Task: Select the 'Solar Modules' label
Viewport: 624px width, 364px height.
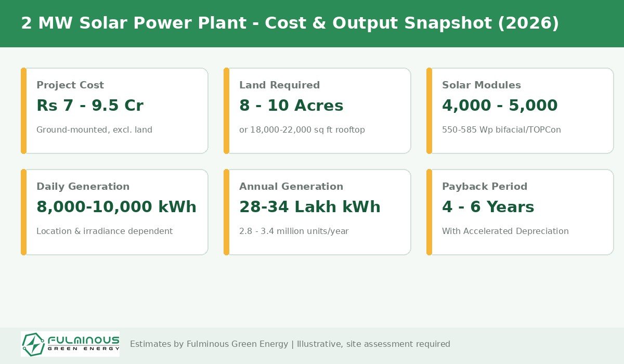Action: pyautogui.click(x=482, y=85)
